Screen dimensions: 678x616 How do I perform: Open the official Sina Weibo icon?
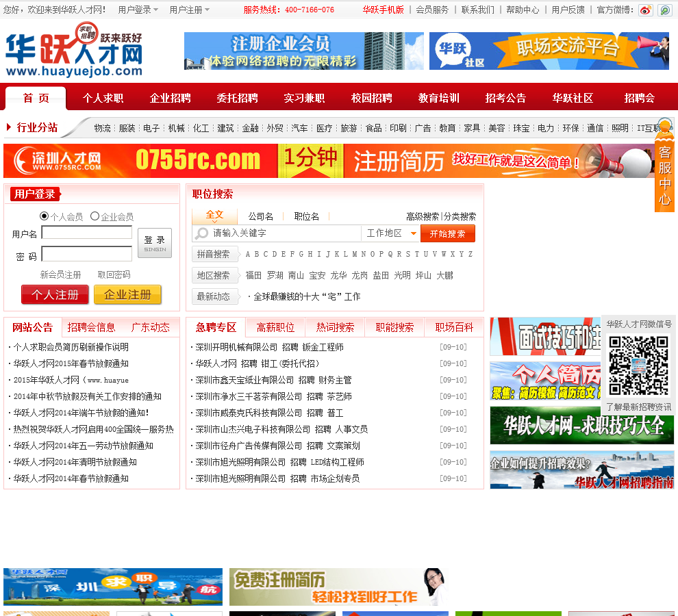(x=646, y=10)
